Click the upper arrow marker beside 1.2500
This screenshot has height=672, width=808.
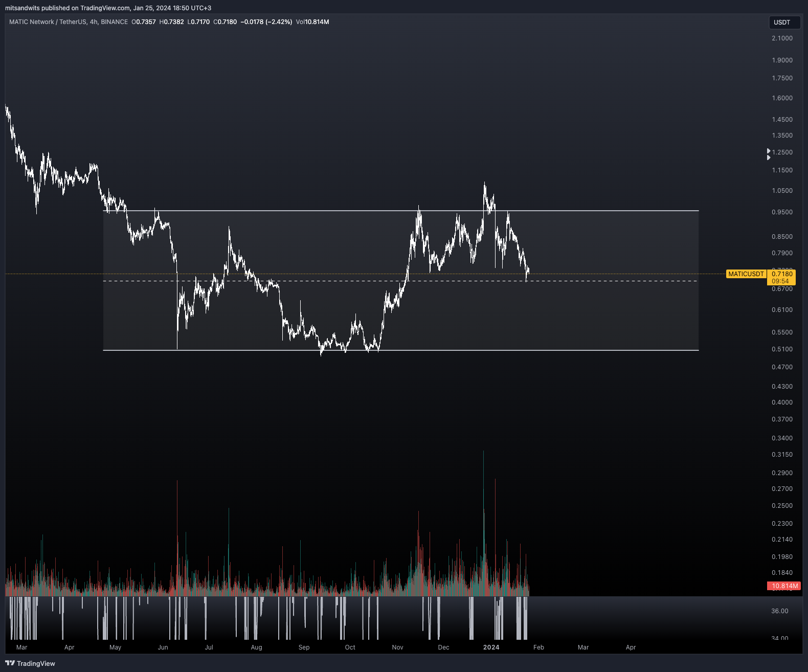(769, 151)
